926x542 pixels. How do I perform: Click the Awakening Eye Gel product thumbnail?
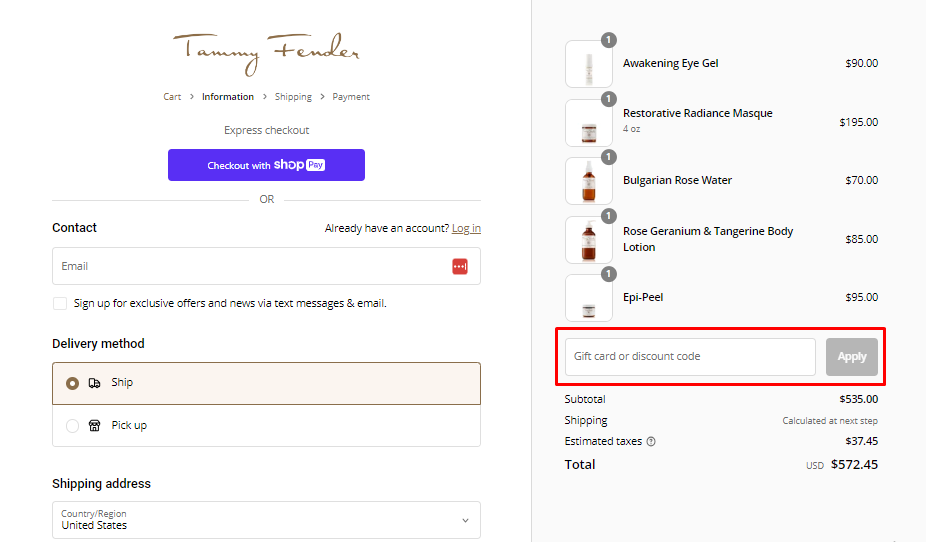589,64
